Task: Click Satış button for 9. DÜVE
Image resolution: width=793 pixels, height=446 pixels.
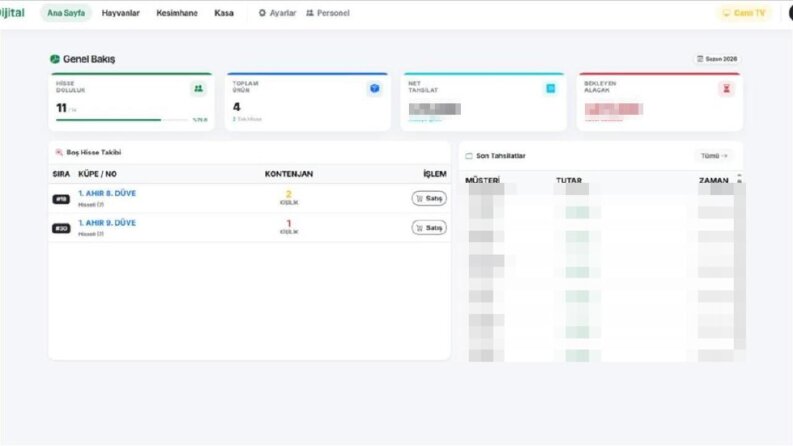Action: (x=429, y=228)
